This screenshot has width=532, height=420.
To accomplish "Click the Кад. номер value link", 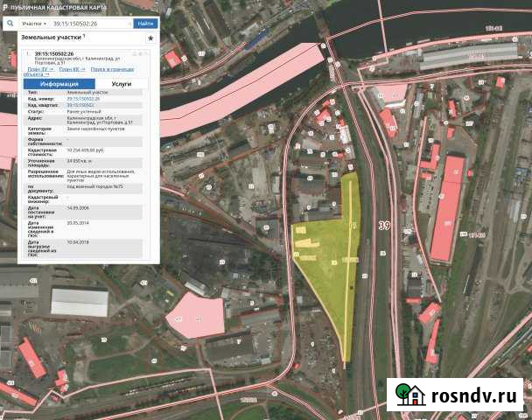I will pyautogui.click(x=85, y=100).
